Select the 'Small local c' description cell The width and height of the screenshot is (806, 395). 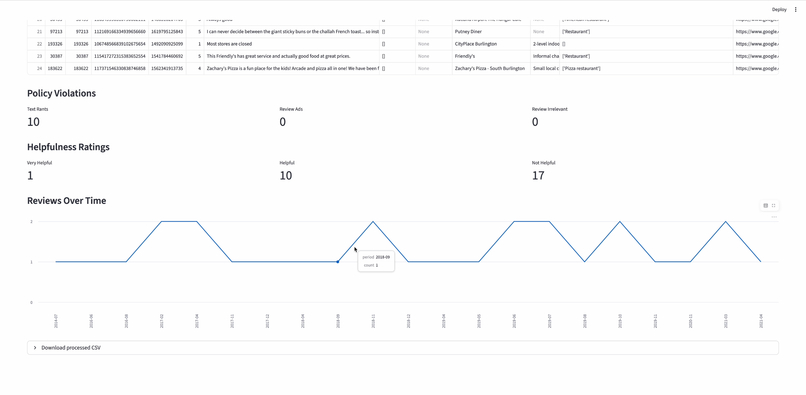pos(545,68)
